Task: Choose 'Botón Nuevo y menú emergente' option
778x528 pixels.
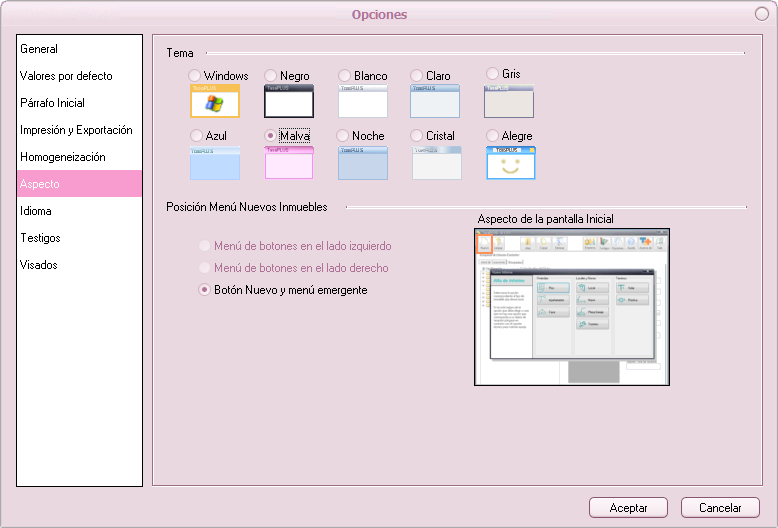Action: 205,290
